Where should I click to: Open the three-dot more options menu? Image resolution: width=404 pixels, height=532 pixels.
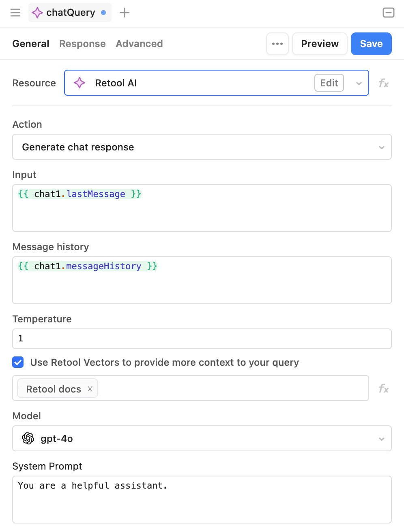coord(277,44)
